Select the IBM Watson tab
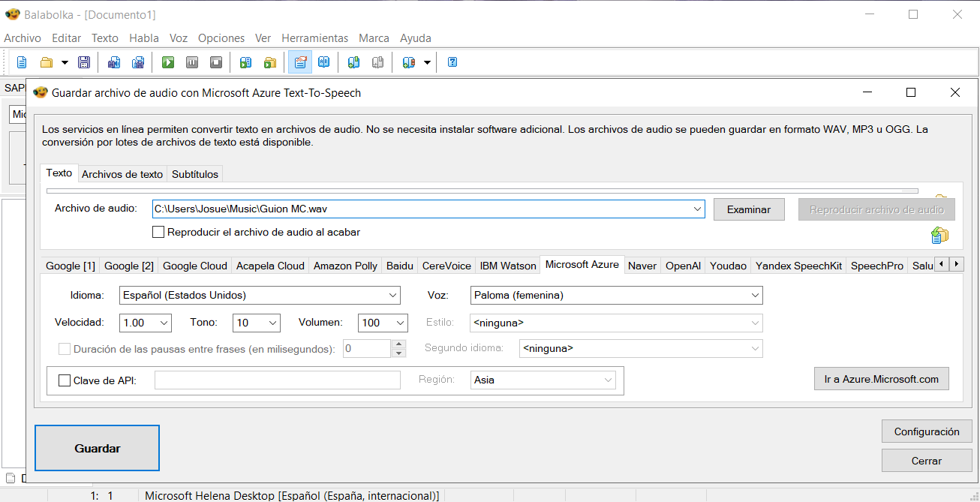 click(508, 266)
